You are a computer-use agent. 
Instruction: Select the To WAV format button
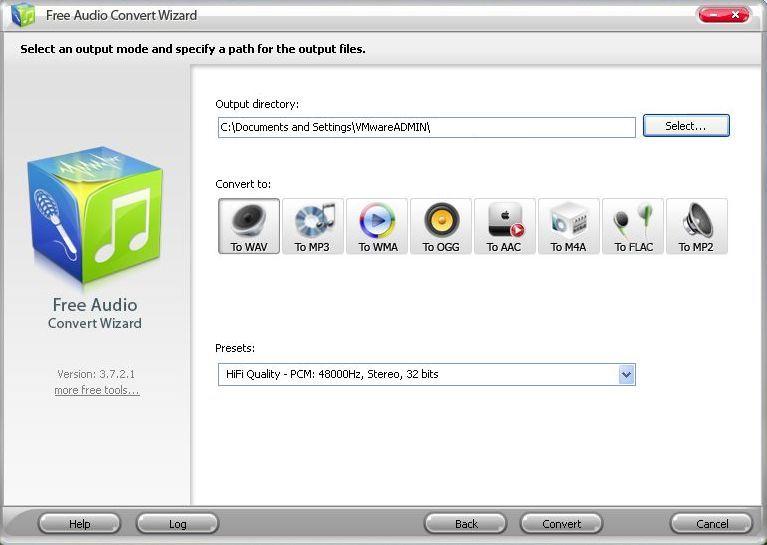tap(249, 226)
